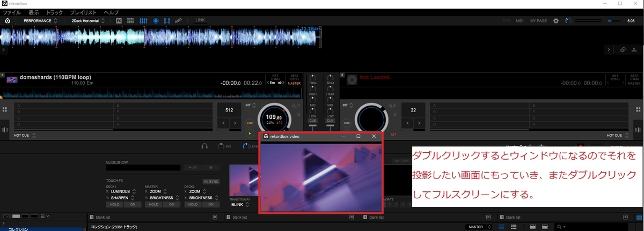Click the headphones icon below deck 1

click(x=204, y=146)
